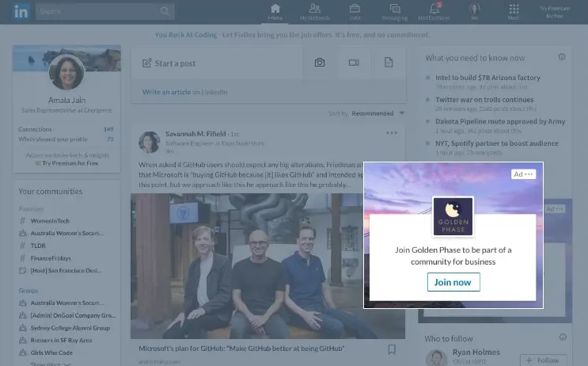Open the Jobs briefcase icon
The width and height of the screenshot is (588, 366).
[355, 11]
